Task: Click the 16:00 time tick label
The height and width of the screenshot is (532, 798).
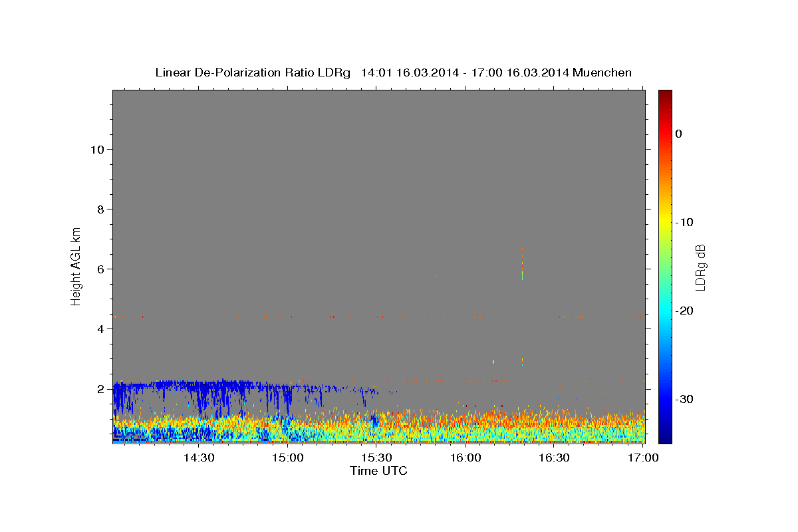Action: point(465,458)
